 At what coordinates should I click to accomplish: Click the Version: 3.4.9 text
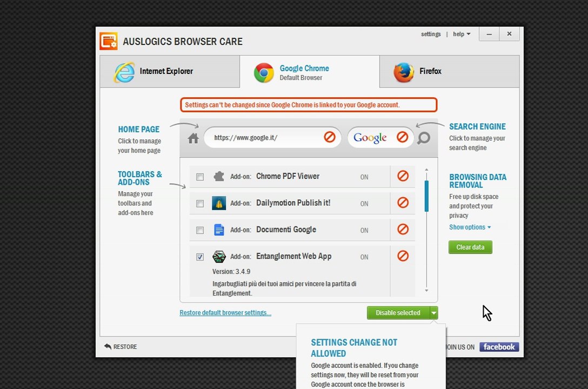(231, 271)
